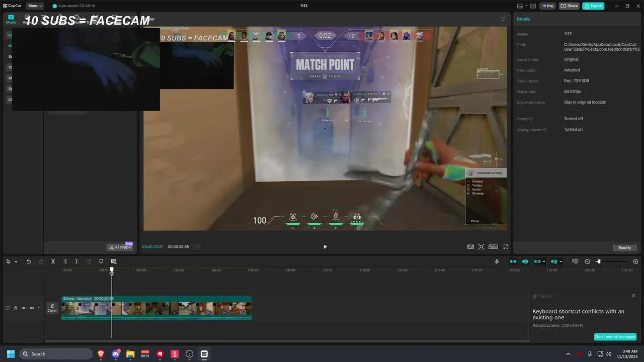Adjust the timeline zoom slider
644x362 pixels.
[x=598, y=261]
